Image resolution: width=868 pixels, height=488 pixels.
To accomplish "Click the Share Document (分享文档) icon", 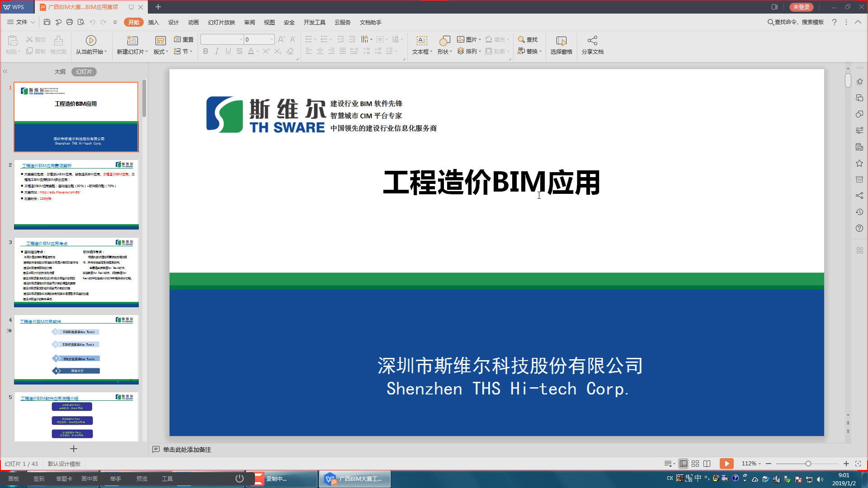I will pyautogui.click(x=592, y=40).
